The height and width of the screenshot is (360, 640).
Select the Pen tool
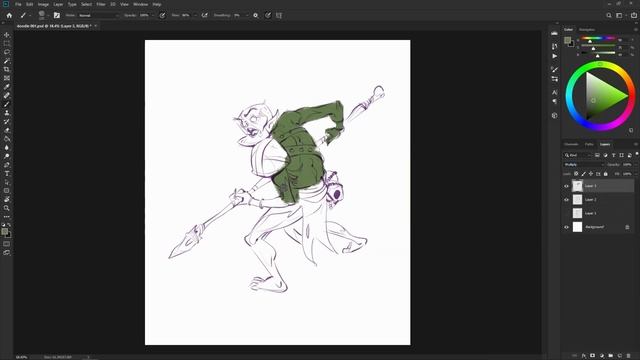coord(7,165)
